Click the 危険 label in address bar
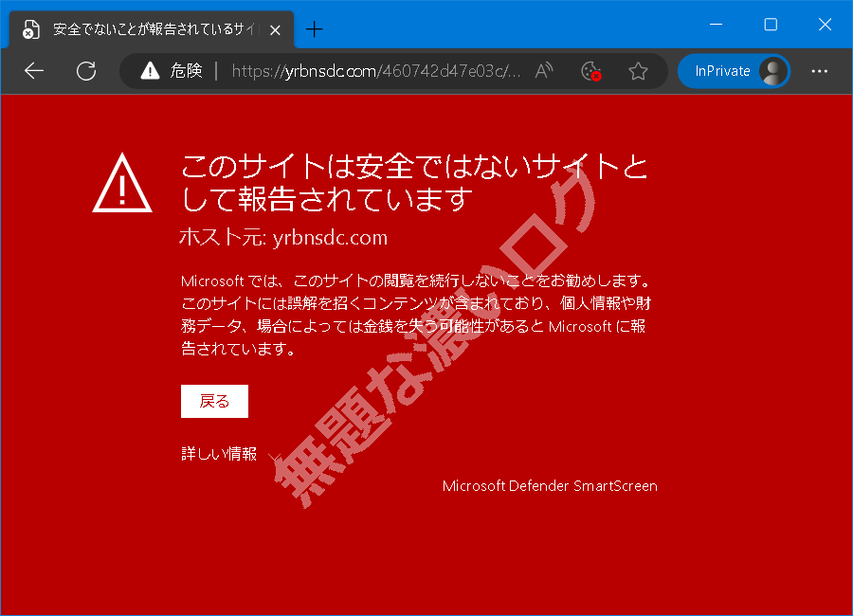 coord(186,71)
